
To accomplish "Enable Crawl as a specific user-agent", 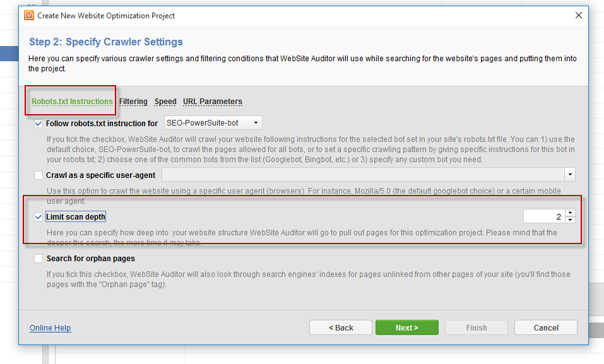I will click(38, 175).
